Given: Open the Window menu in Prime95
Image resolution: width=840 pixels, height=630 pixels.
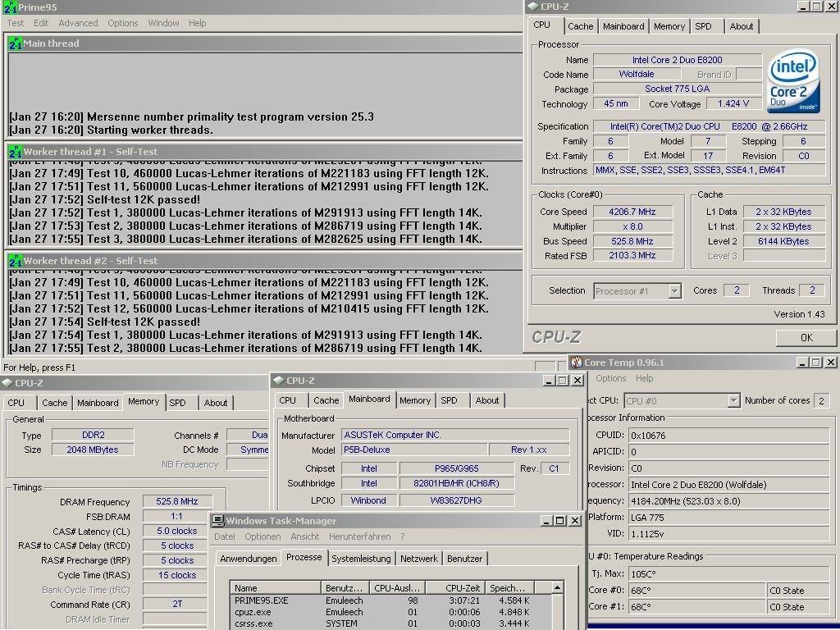Looking at the screenshot, I should pos(163,23).
